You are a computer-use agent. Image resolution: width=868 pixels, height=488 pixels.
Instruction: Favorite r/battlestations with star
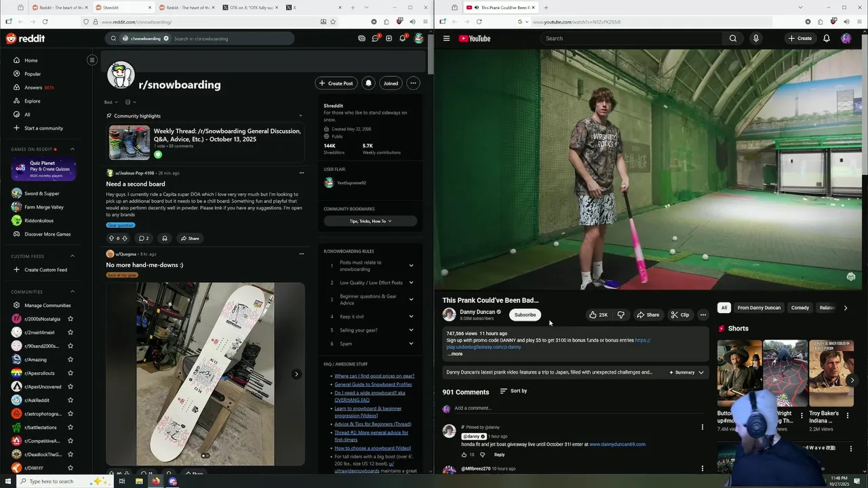point(71,428)
